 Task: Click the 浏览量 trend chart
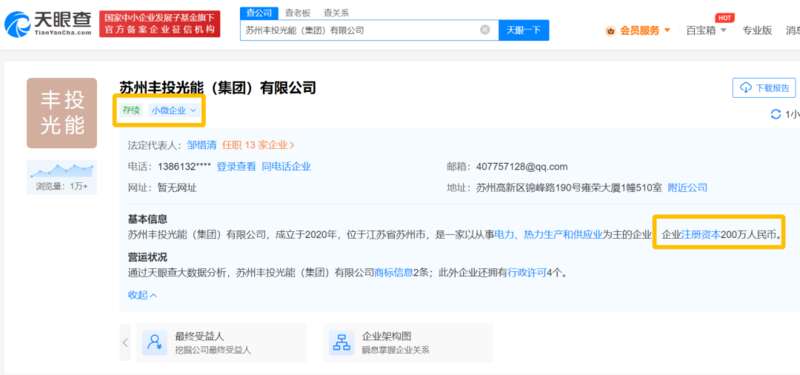(x=62, y=171)
